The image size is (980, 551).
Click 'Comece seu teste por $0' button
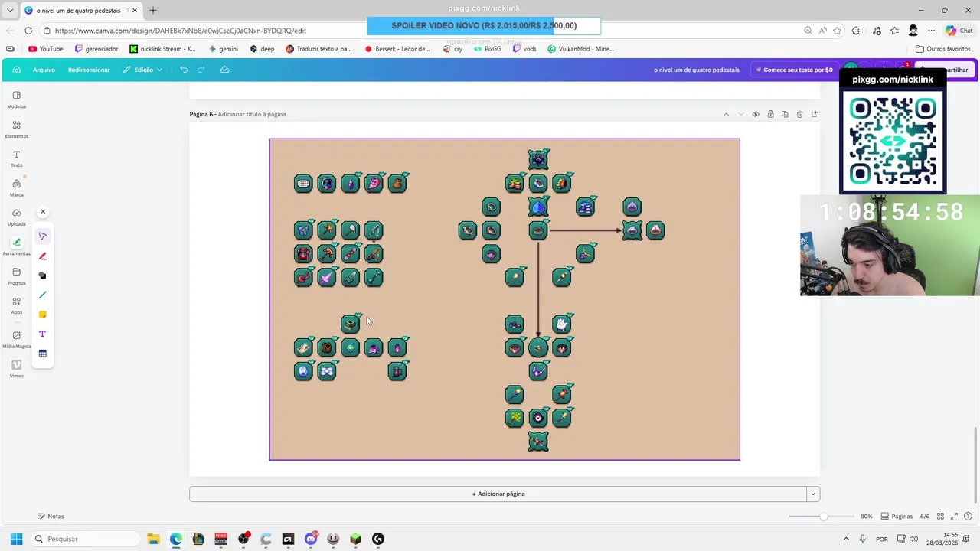(794, 70)
